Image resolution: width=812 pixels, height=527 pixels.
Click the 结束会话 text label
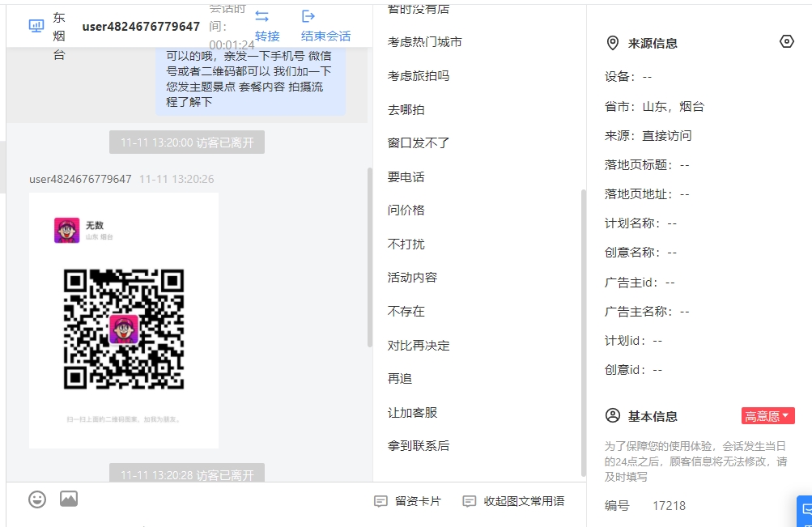click(325, 36)
